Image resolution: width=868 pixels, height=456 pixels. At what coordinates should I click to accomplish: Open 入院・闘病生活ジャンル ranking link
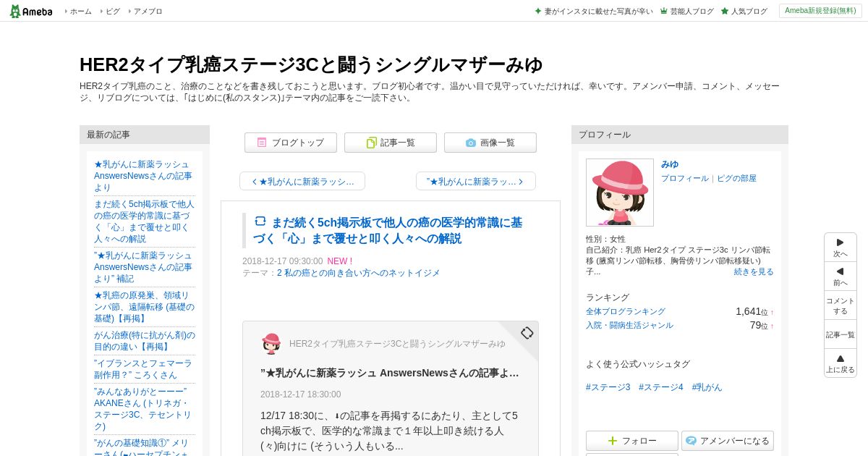point(629,325)
